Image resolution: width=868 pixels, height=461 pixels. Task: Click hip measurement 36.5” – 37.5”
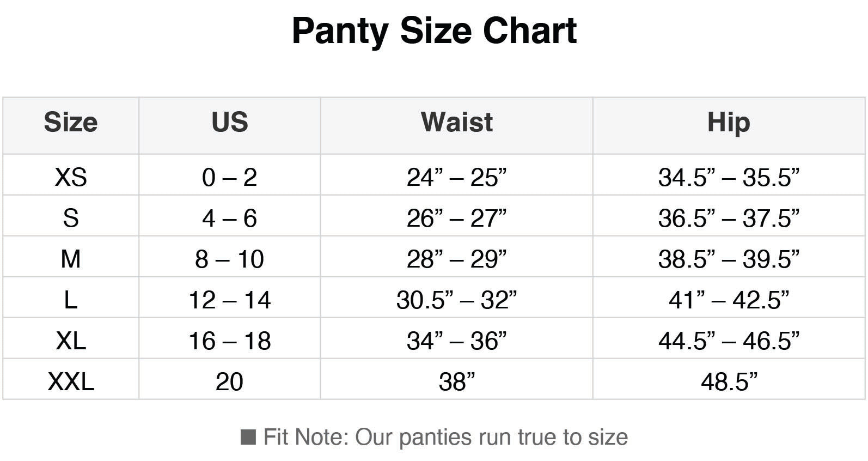728,218
